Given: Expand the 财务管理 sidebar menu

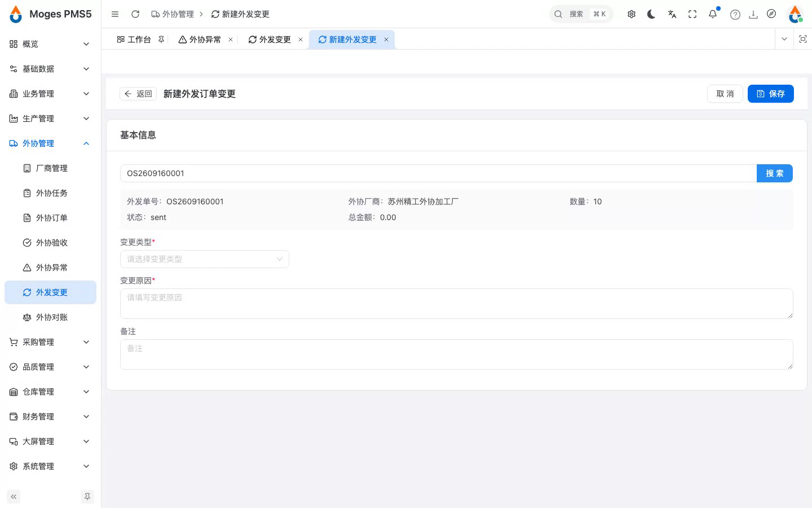Looking at the screenshot, I should coord(50,417).
